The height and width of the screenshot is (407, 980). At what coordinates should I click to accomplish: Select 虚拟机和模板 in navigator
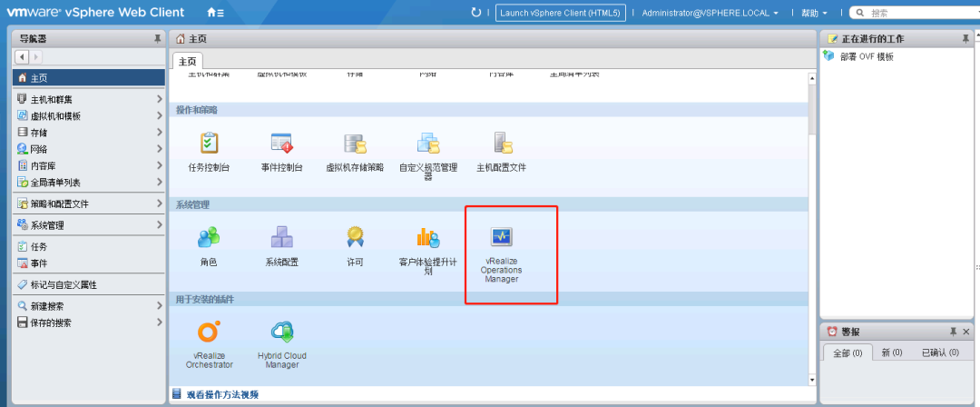coord(88,116)
